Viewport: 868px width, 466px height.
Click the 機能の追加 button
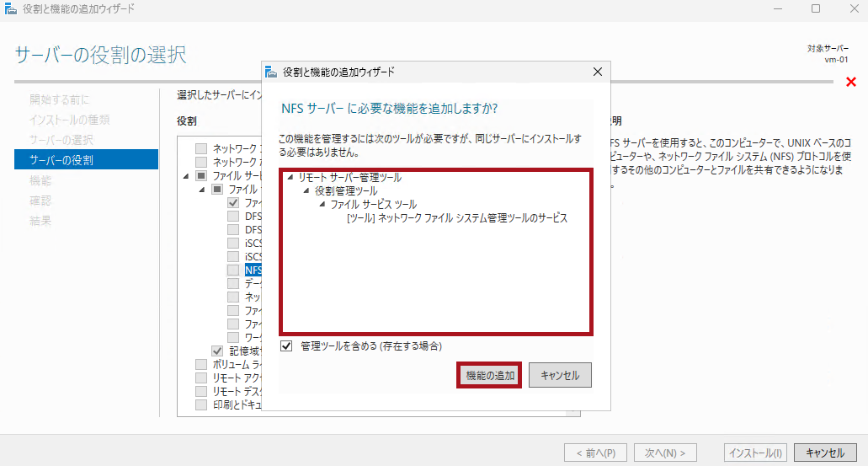pos(489,375)
